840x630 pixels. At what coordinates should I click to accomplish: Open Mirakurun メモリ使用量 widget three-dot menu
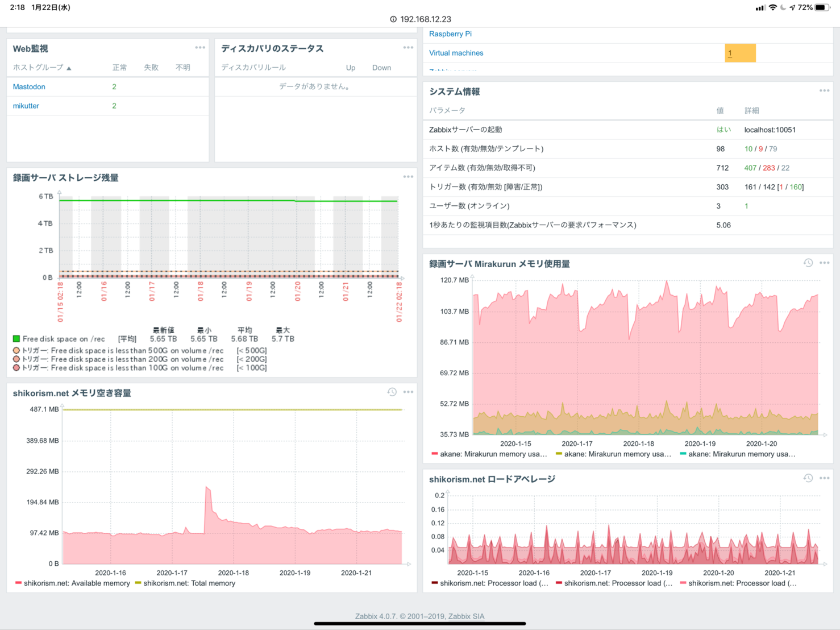point(824,263)
